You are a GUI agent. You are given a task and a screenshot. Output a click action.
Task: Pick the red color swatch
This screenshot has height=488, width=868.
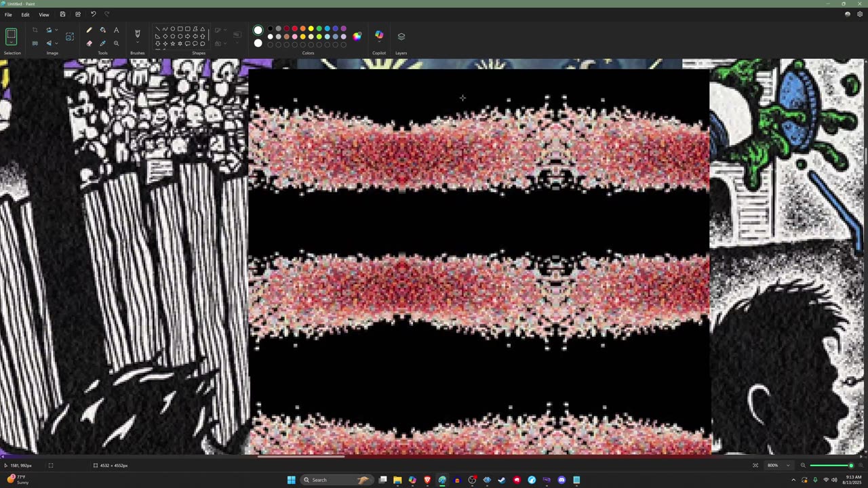click(295, 29)
